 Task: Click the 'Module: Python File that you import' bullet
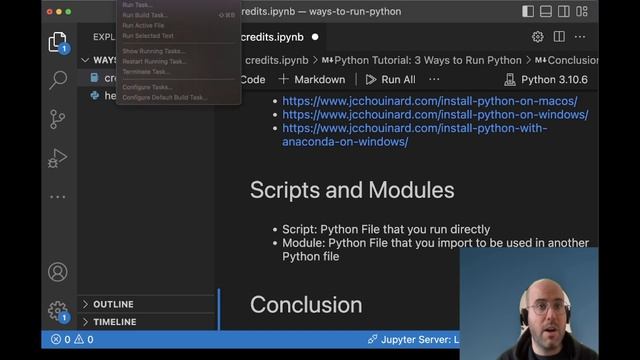[435, 249]
